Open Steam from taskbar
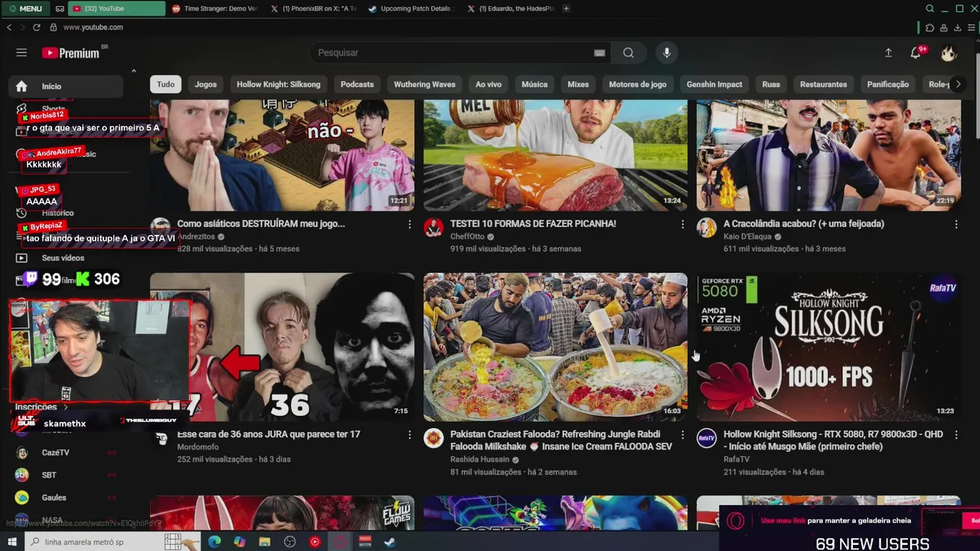This screenshot has height=551, width=980. [x=390, y=542]
